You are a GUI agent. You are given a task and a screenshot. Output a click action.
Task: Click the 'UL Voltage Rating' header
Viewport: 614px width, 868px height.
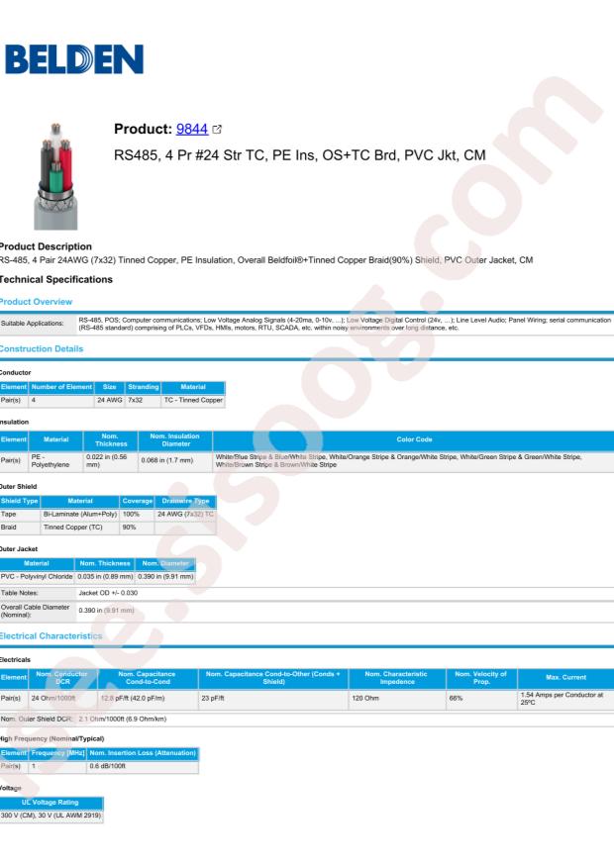tap(51, 803)
